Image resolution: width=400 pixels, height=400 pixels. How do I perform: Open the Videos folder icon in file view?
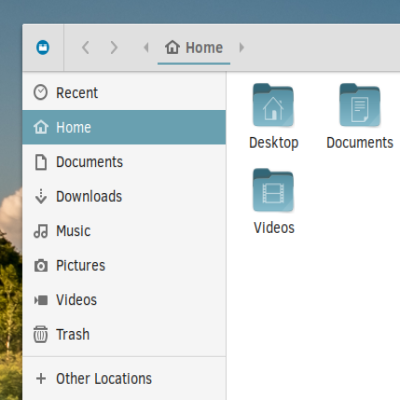(273, 190)
